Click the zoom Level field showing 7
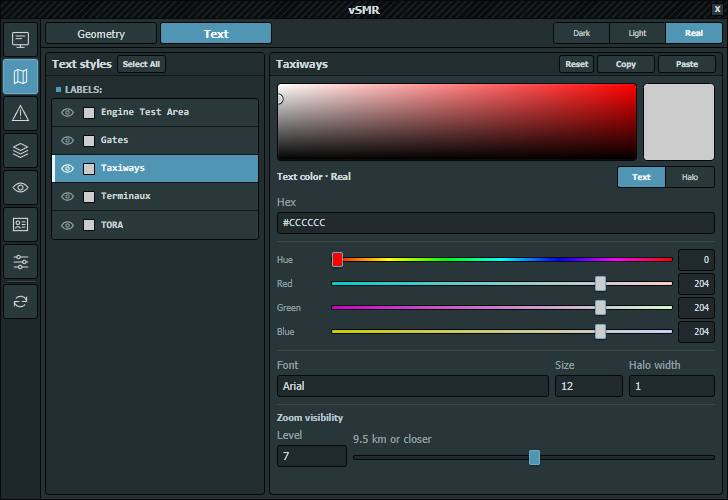The image size is (728, 500). point(312,456)
